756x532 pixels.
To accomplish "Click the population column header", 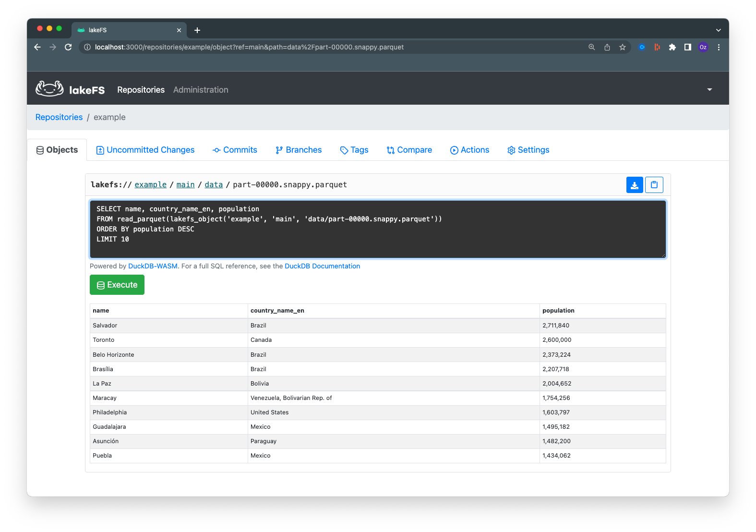I will coord(603,311).
